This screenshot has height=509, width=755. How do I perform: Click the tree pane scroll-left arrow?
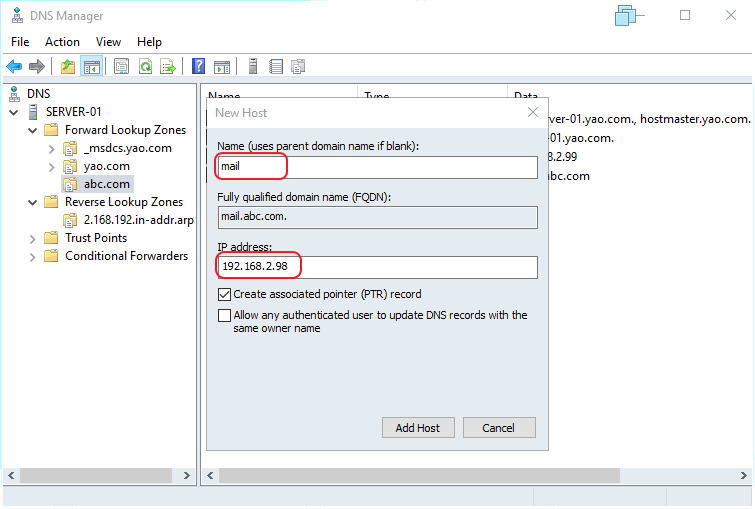point(11,475)
